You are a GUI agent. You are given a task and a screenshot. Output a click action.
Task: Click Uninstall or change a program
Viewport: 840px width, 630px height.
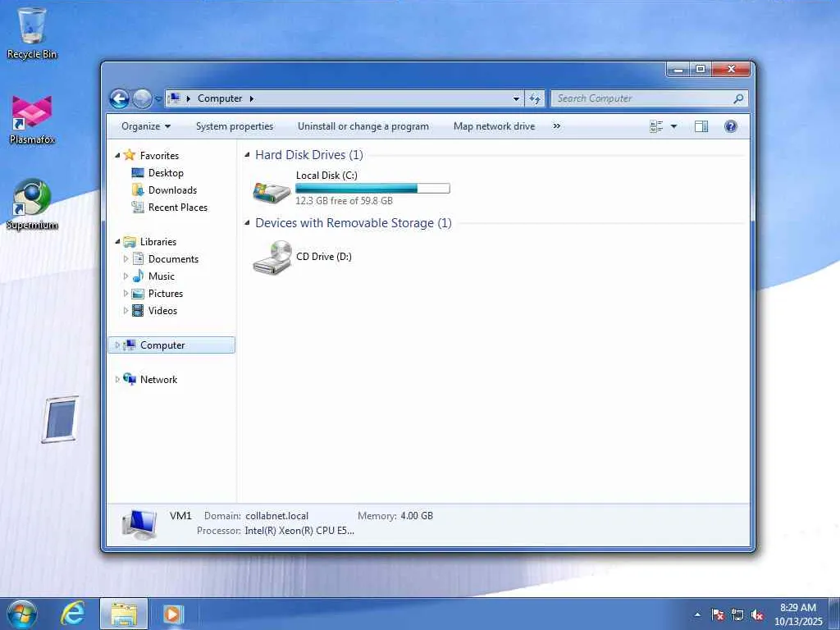tap(363, 126)
